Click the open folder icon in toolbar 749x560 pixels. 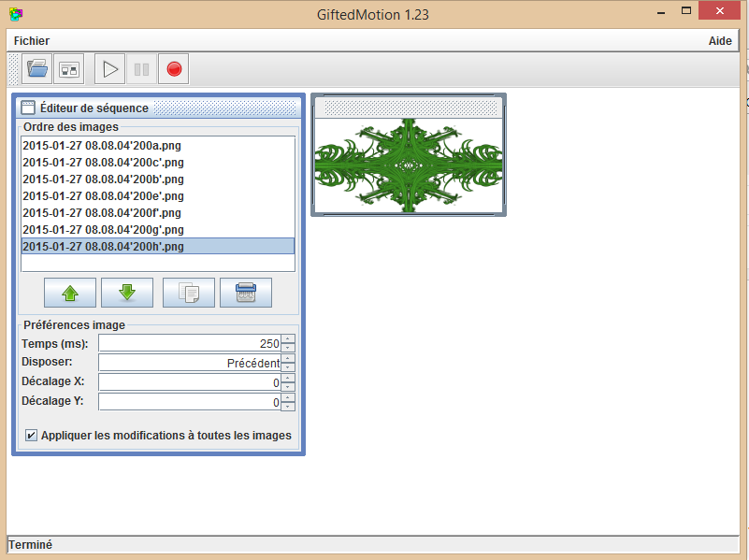coord(37,68)
